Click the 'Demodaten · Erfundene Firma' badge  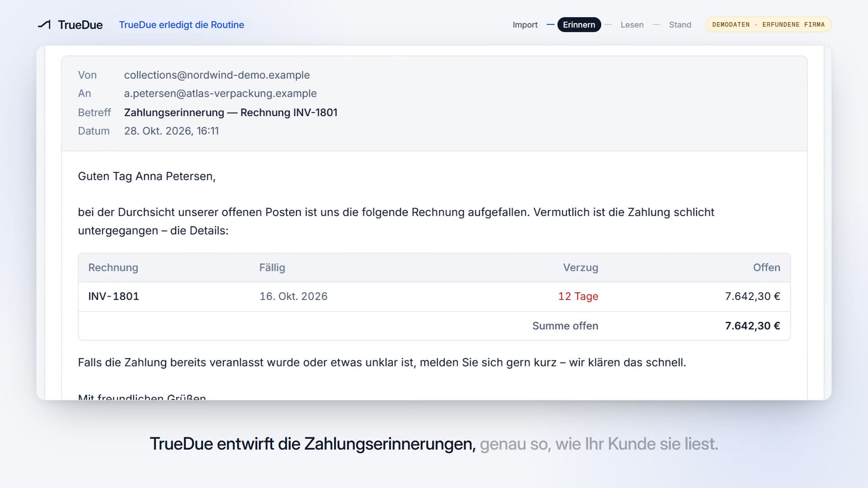pos(768,24)
